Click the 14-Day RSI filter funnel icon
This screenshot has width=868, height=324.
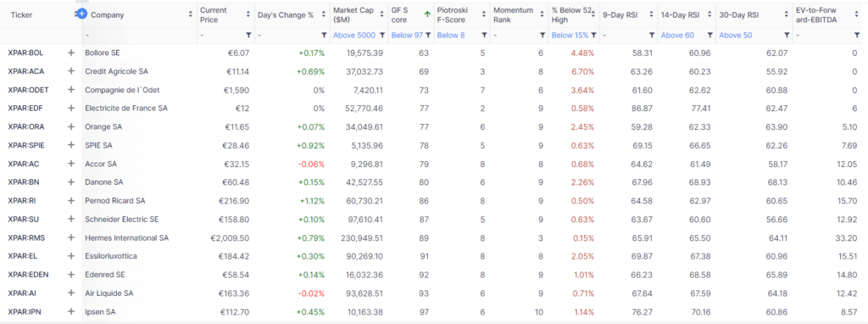coord(709,36)
